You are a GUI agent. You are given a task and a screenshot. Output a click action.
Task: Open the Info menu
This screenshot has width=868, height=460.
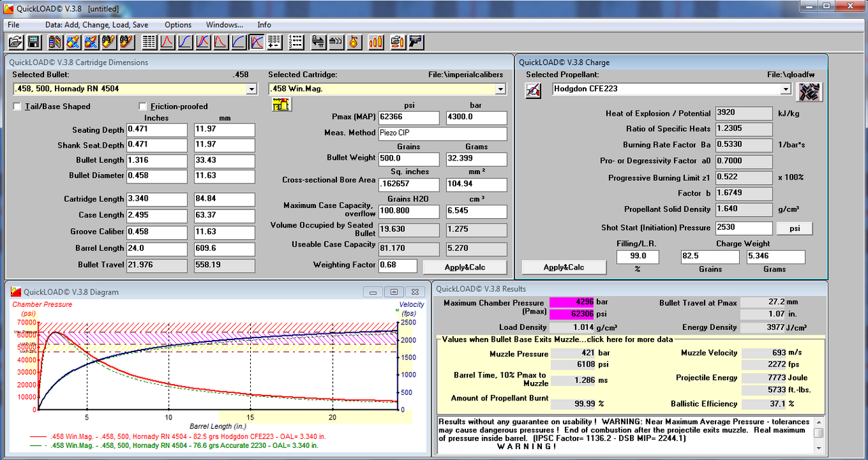[x=264, y=25]
